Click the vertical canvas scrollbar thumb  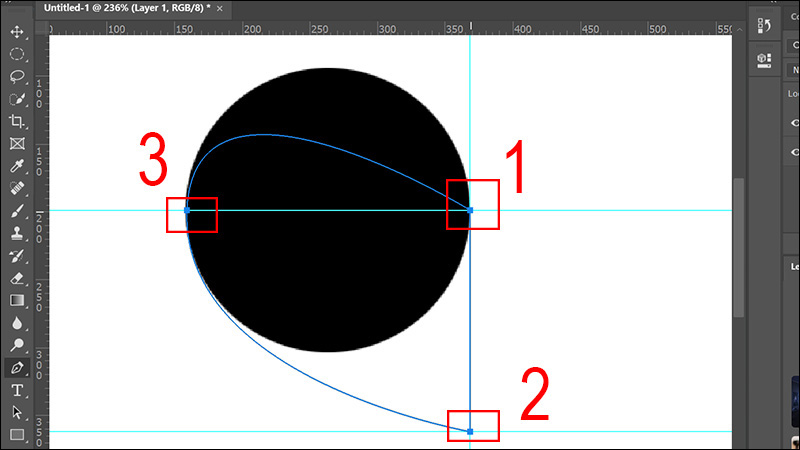click(x=739, y=248)
